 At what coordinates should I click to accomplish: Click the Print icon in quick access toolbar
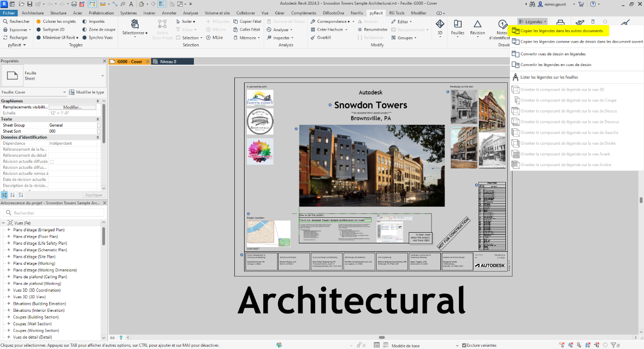click(x=74, y=4)
